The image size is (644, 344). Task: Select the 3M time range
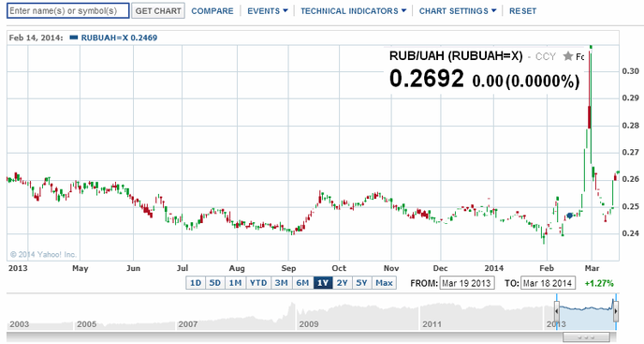pos(282,283)
